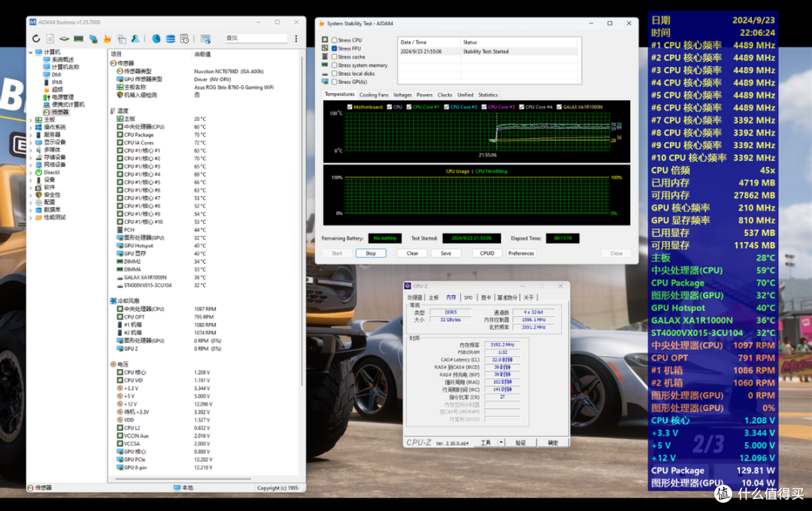Click the AIDA64 refresh icon

point(36,38)
